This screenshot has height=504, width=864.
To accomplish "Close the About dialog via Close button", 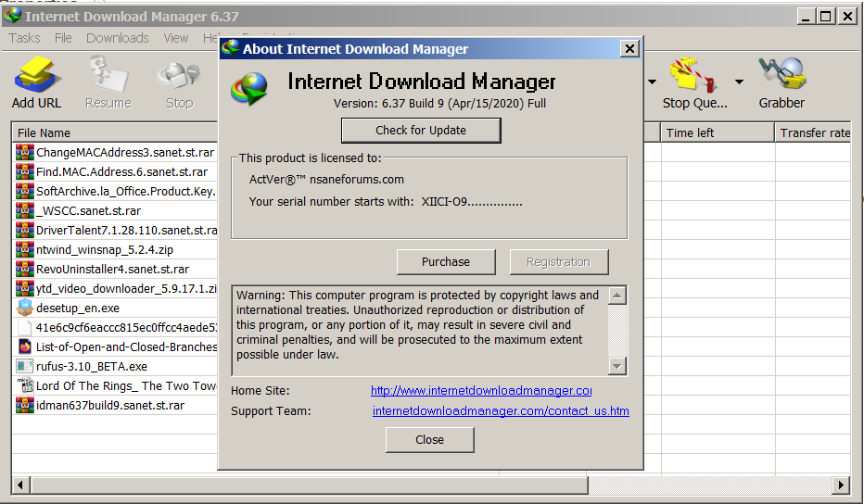I will [430, 439].
